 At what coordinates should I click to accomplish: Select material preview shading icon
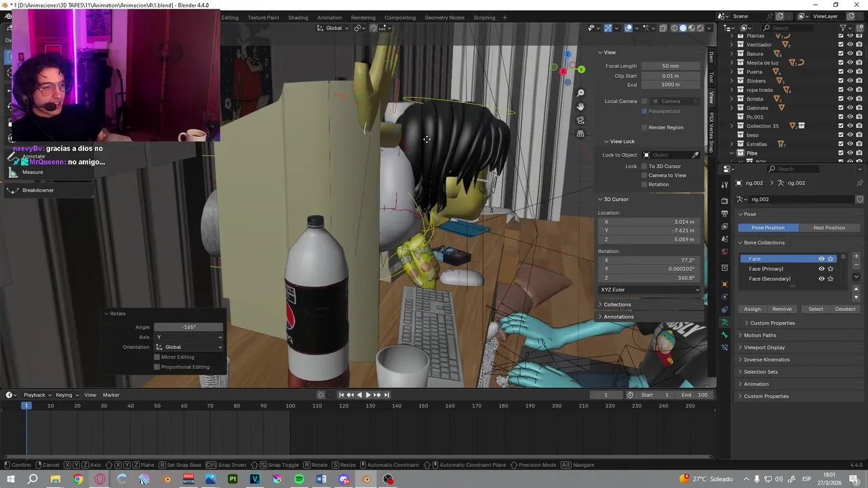tap(692, 28)
